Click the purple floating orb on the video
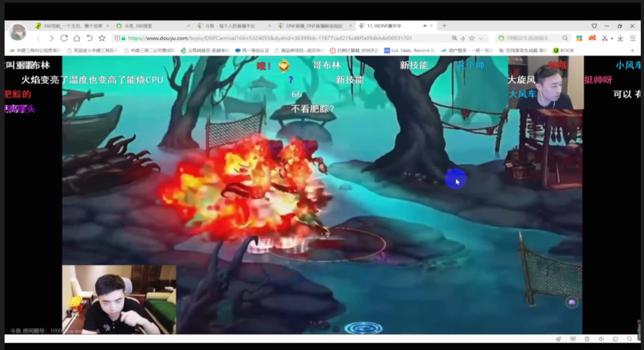 (572, 302)
